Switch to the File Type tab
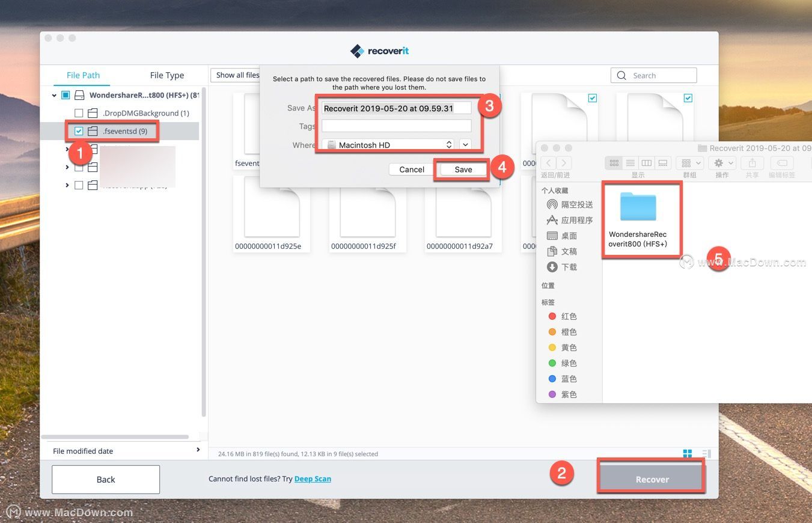This screenshot has height=523, width=812. point(167,75)
